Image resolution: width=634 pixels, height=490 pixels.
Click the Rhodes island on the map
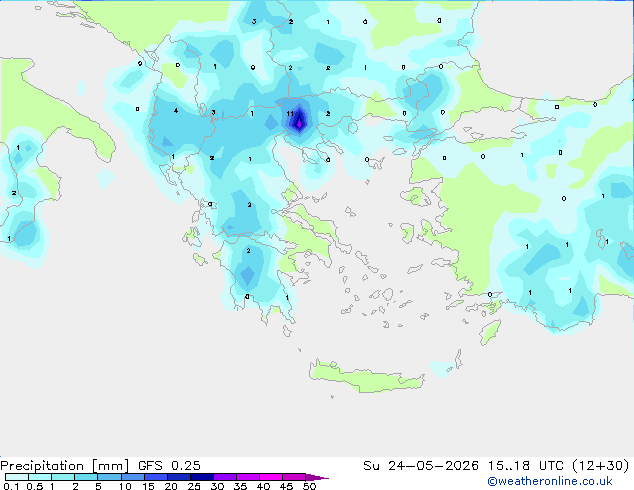(490, 332)
